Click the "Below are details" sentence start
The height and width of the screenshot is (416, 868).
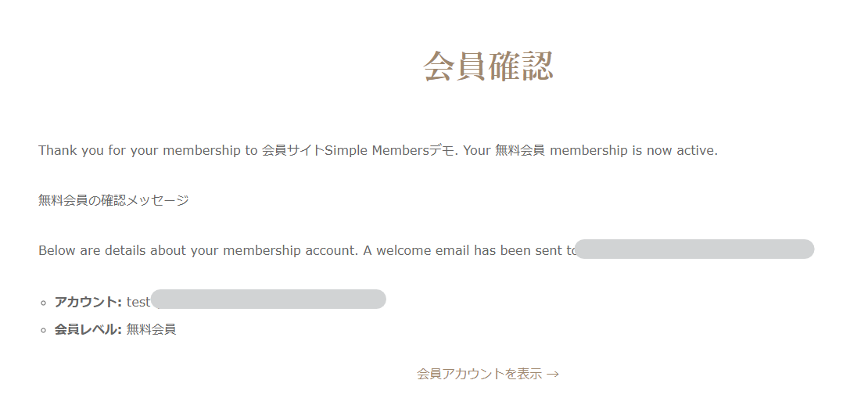[86, 251]
